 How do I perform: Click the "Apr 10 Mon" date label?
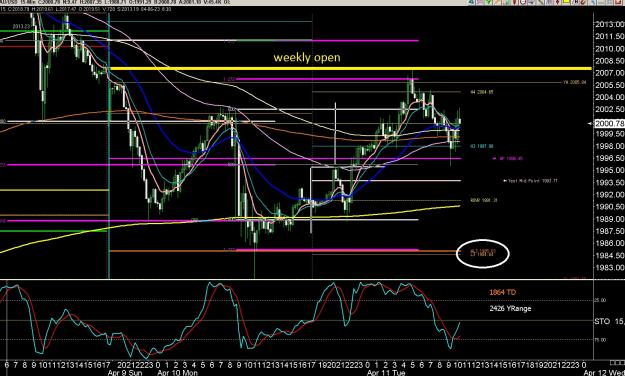[177, 373]
